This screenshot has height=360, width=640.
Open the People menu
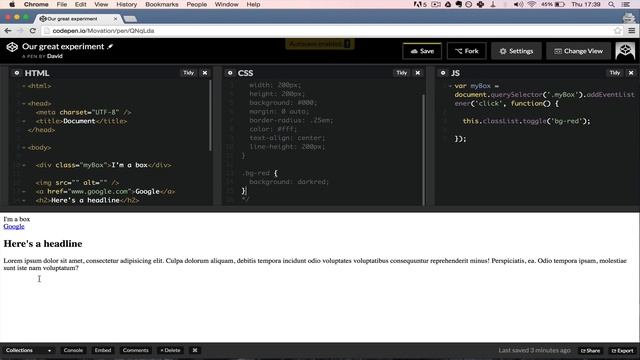(x=196, y=4)
